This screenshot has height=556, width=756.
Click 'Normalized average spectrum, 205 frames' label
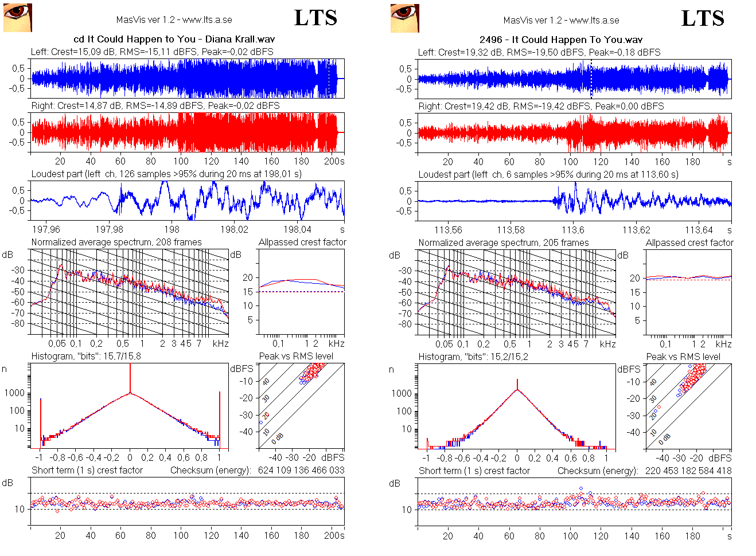[504, 242]
